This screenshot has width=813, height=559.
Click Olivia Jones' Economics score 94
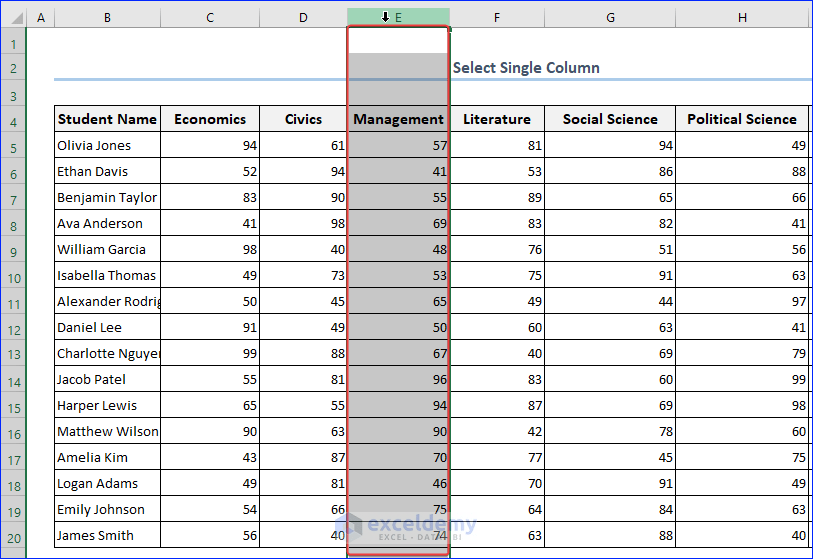pos(210,145)
